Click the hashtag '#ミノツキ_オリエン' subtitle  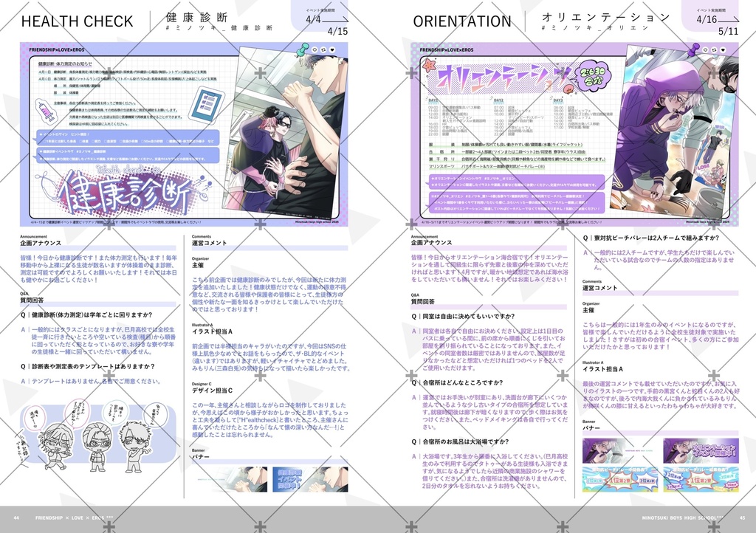[x=595, y=28]
